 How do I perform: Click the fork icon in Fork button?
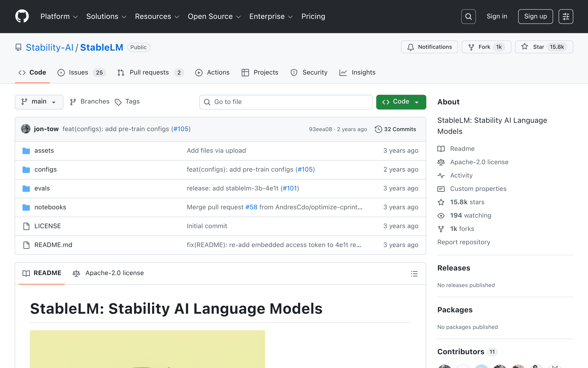pyautogui.click(x=471, y=47)
